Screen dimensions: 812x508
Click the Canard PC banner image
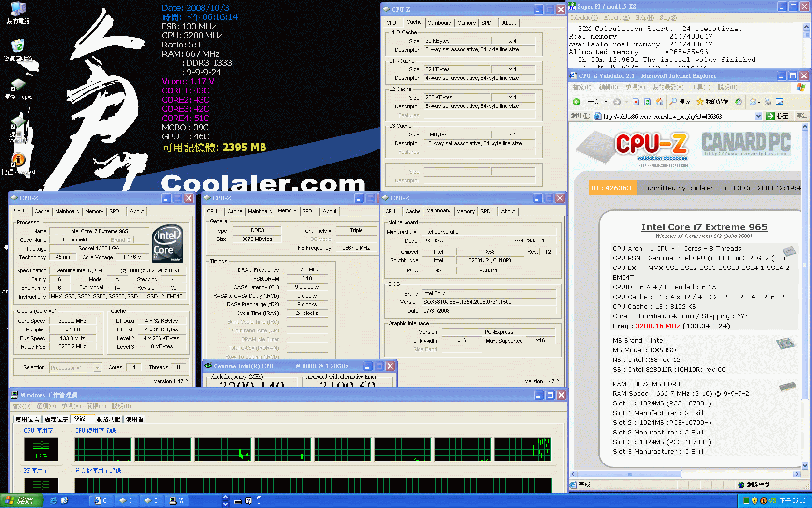click(746, 144)
